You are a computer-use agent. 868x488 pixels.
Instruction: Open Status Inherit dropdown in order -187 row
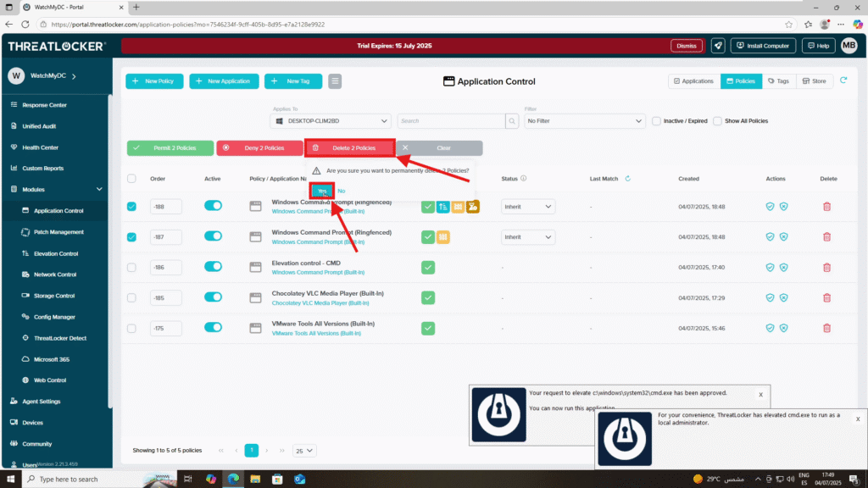[527, 237]
